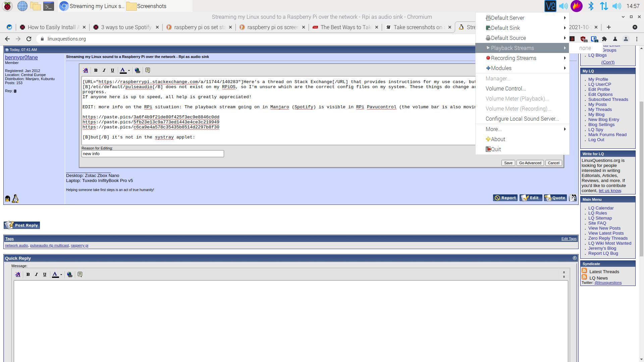
Task: Open the Recording Streams submenu
Action: click(x=522, y=58)
